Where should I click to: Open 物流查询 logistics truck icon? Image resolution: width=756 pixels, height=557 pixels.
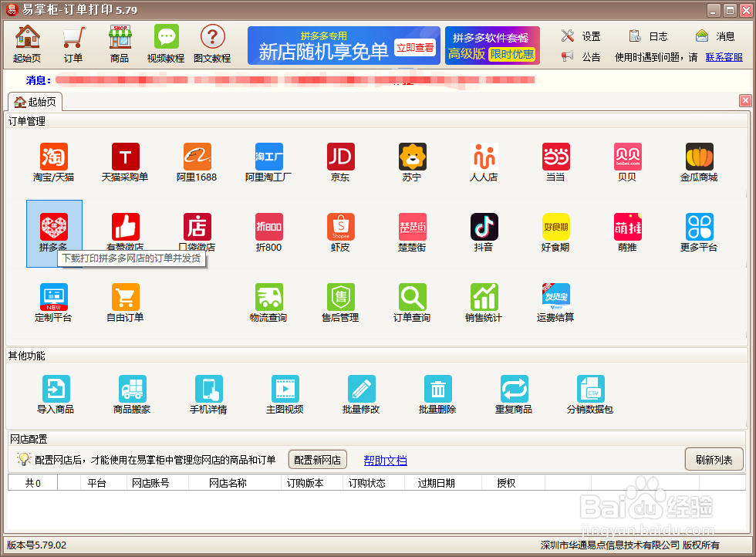click(268, 303)
